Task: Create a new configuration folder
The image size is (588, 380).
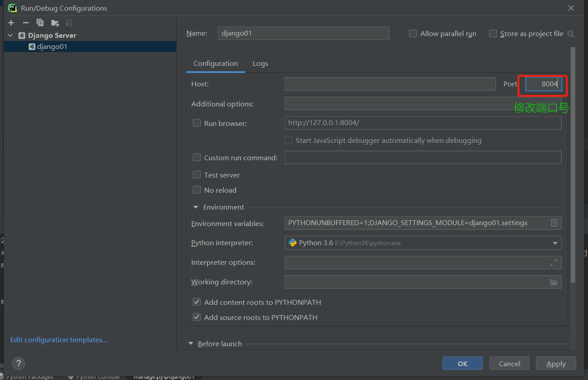Action: pyautogui.click(x=55, y=23)
